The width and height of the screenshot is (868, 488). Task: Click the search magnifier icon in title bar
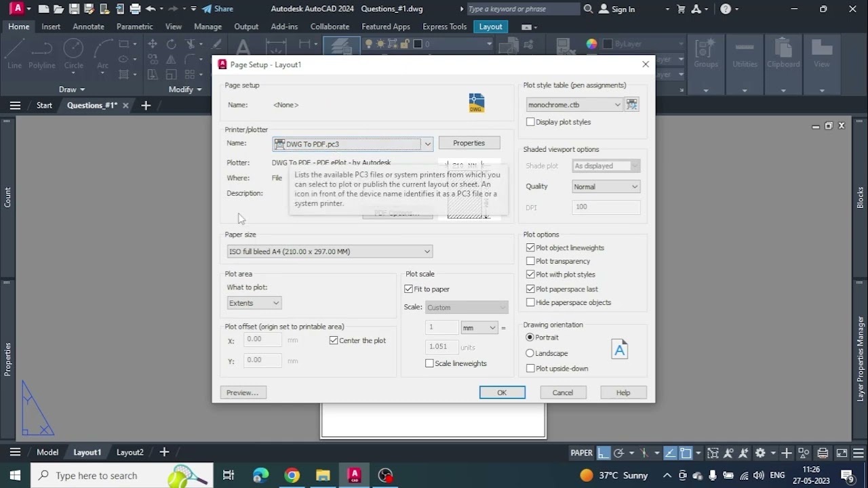tap(588, 9)
